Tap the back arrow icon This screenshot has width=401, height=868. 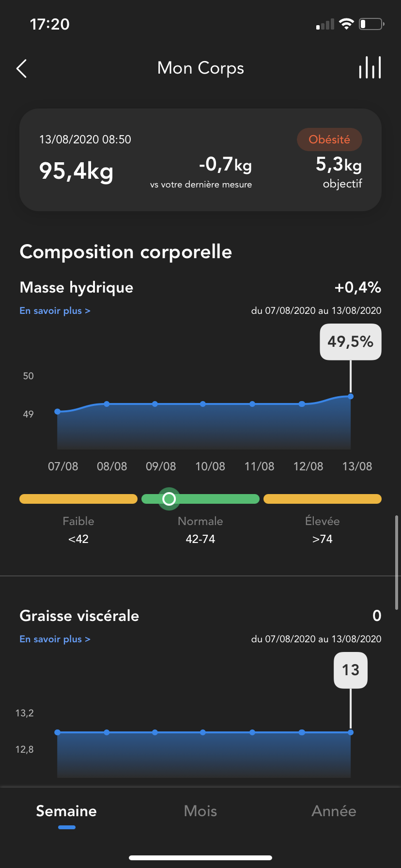22,69
